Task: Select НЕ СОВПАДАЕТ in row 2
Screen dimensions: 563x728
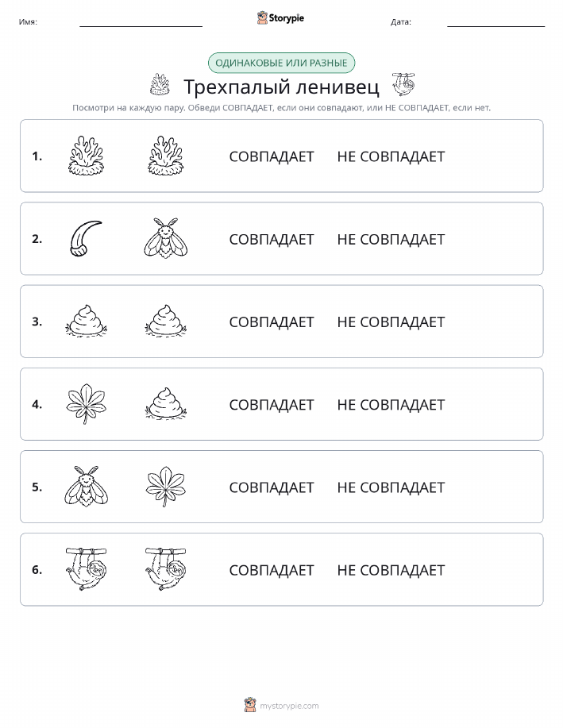Action: click(x=391, y=239)
